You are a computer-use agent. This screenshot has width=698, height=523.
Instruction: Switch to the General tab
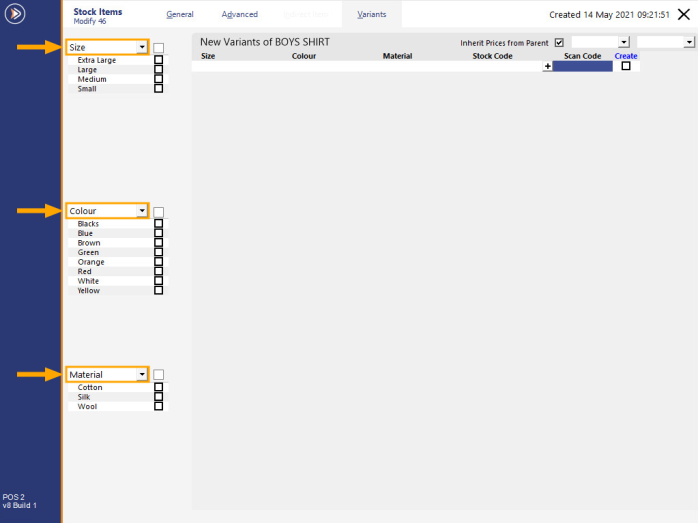click(x=180, y=14)
